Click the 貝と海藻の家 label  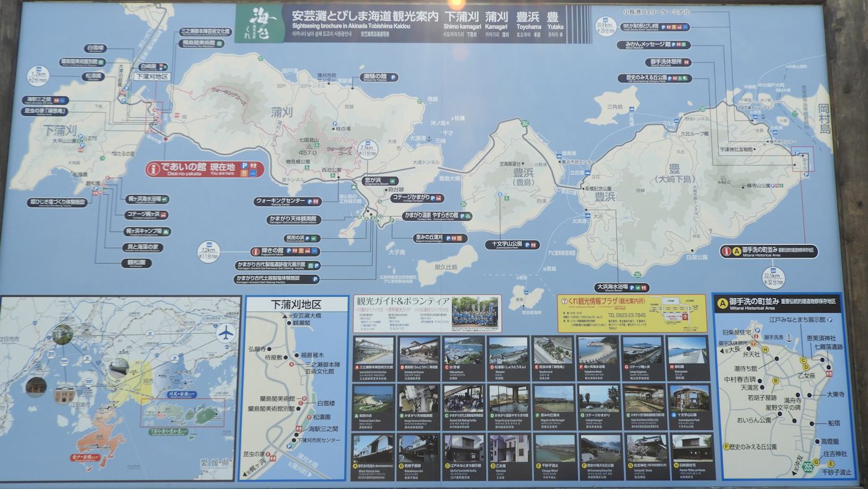click(x=142, y=247)
